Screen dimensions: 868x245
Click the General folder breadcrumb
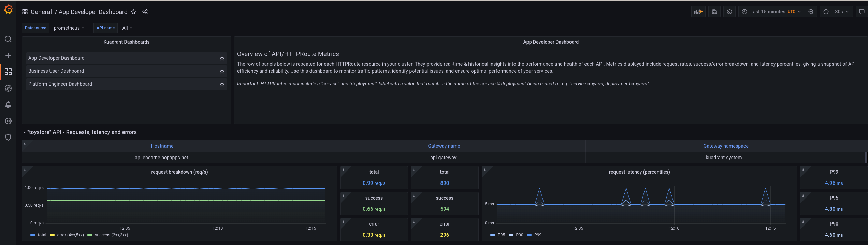tap(41, 12)
